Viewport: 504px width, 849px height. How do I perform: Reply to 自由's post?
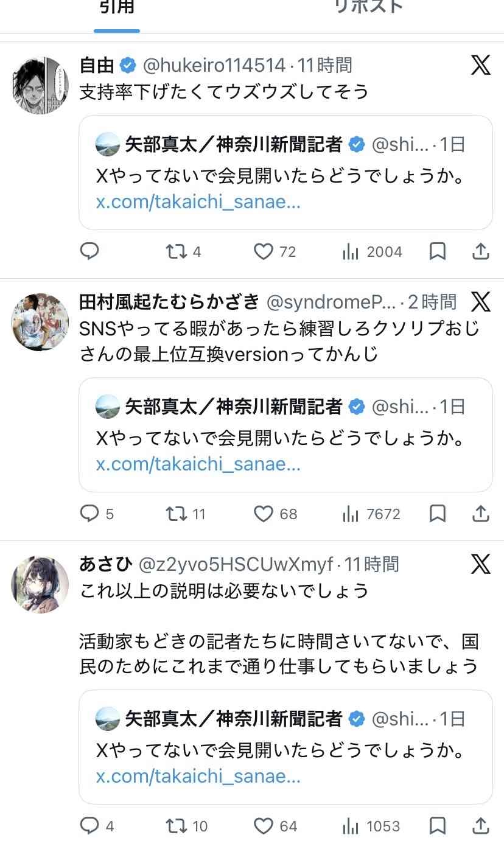(x=89, y=251)
